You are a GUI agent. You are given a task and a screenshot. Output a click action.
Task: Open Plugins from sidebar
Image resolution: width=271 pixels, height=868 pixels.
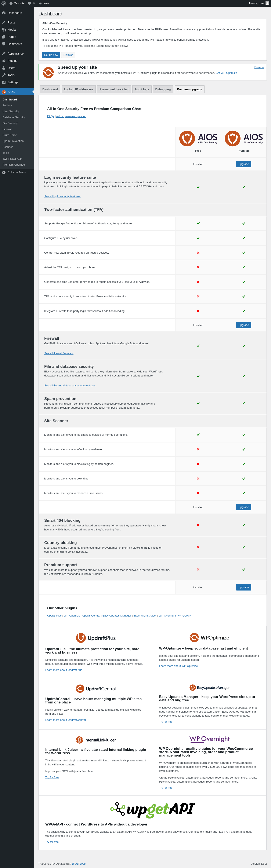(17, 61)
